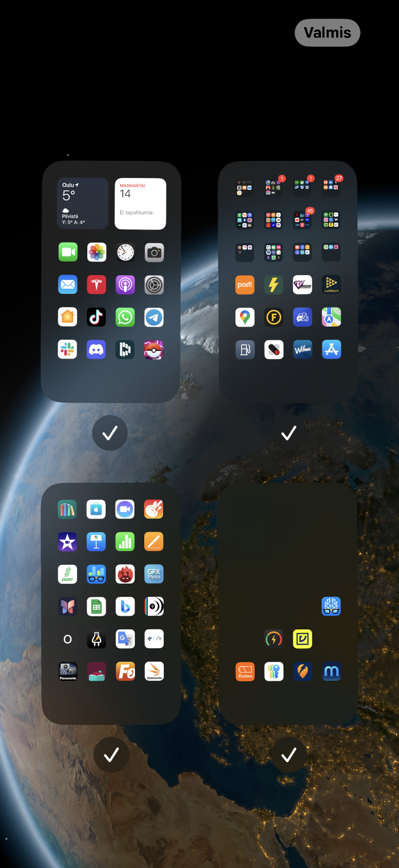This screenshot has width=399, height=868.
Task: Tap the Valmis button
Action: pyautogui.click(x=327, y=33)
